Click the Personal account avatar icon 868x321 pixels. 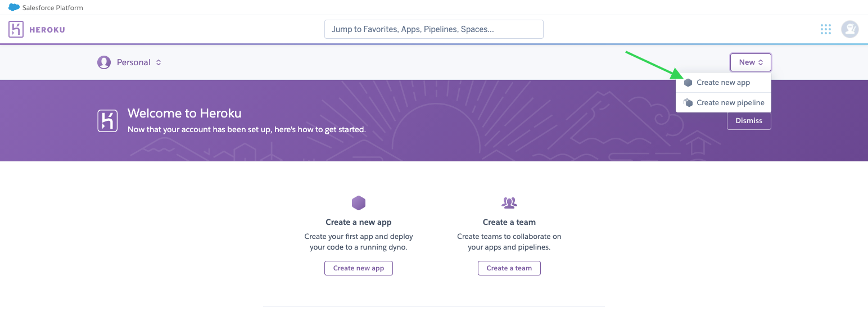click(104, 62)
